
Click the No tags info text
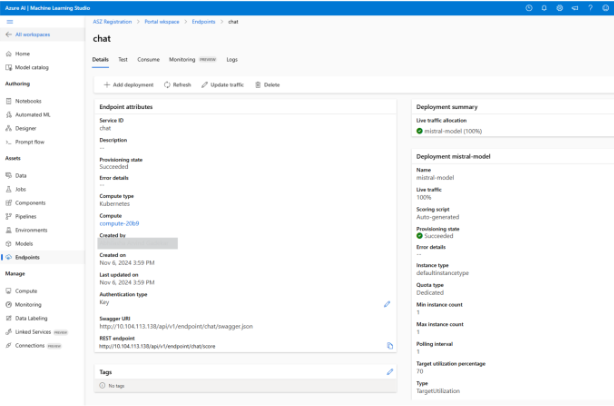(x=116, y=386)
